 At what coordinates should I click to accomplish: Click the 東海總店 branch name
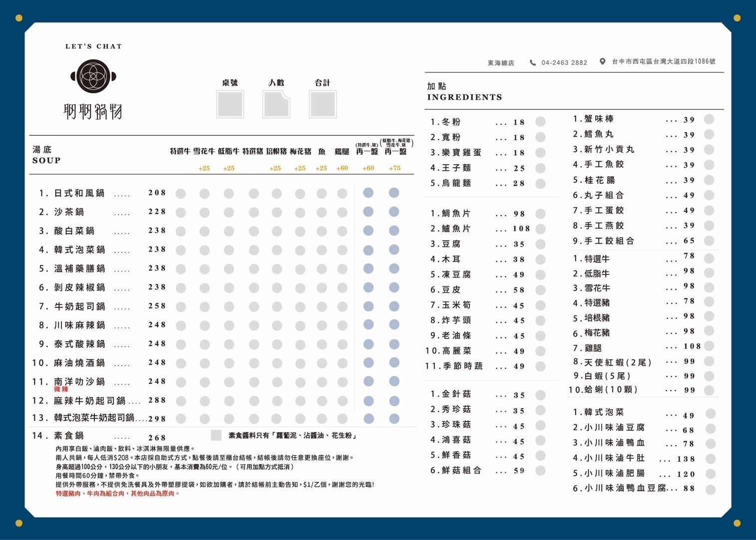[x=501, y=63]
